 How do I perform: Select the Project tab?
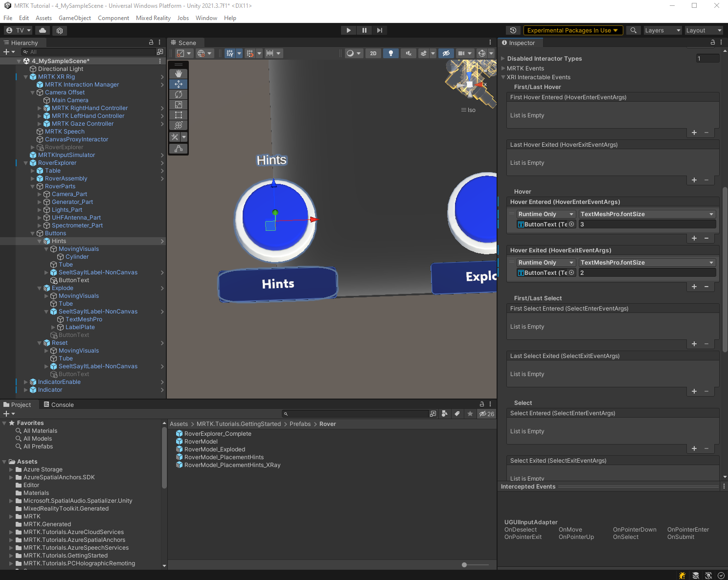point(18,404)
